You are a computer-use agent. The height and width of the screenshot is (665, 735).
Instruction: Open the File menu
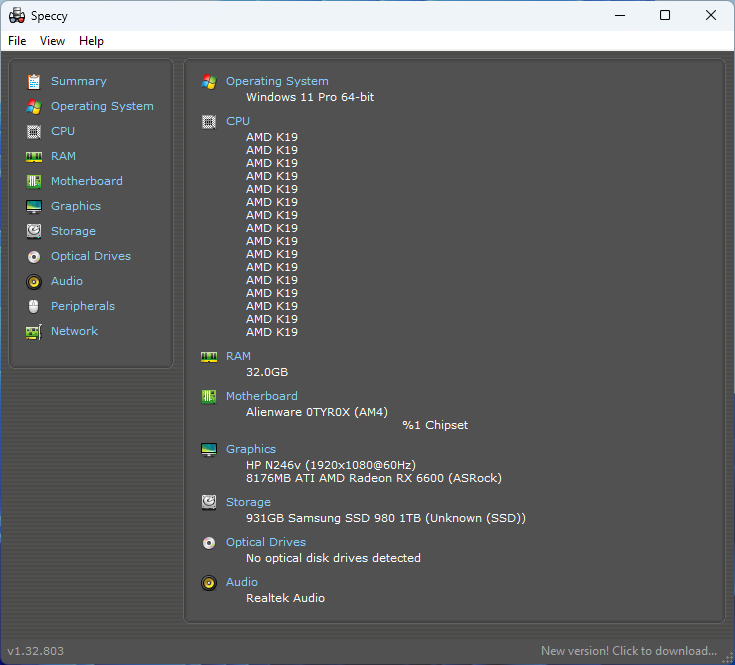(17, 41)
